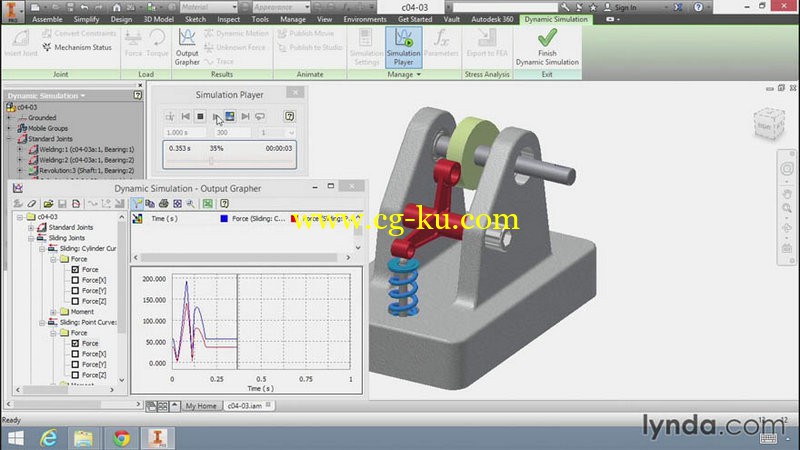800x450 pixels.
Task: Click save icon in Output Grapher toolbar
Action: [62, 204]
